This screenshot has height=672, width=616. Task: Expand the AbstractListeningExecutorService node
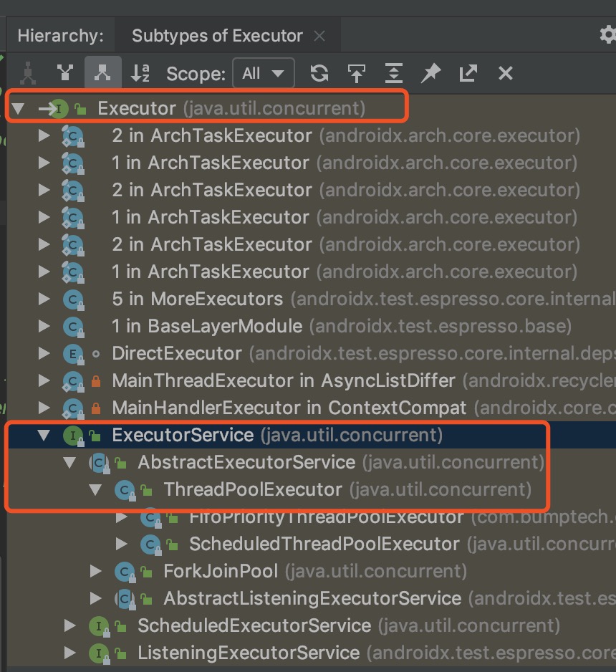click(x=95, y=598)
